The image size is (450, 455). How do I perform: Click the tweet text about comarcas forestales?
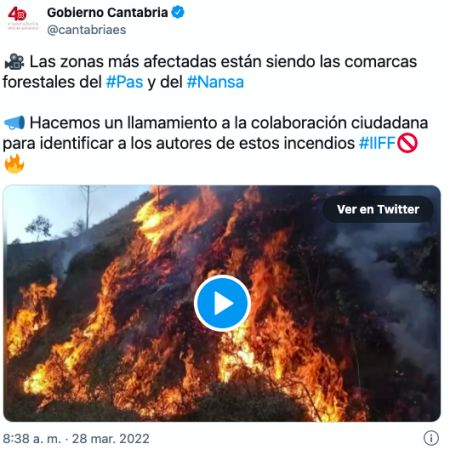tap(210, 72)
